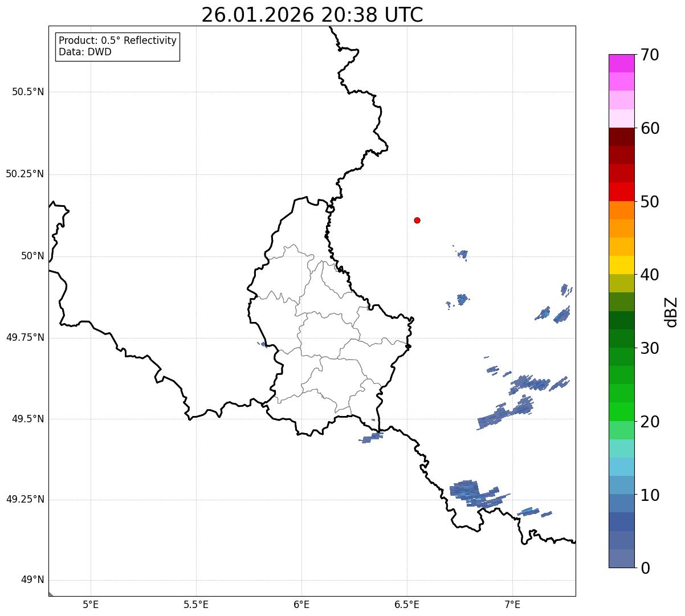Click the 6.5°E longitude label
This screenshot has height=616, width=685.
pyautogui.click(x=407, y=604)
